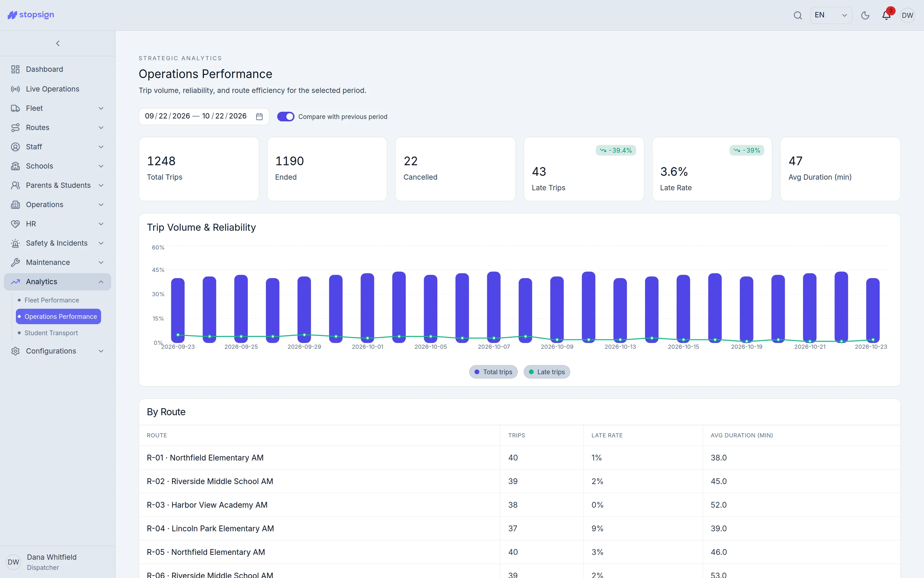
Task: Click the date range input field
Action: click(x=204, y=116)
